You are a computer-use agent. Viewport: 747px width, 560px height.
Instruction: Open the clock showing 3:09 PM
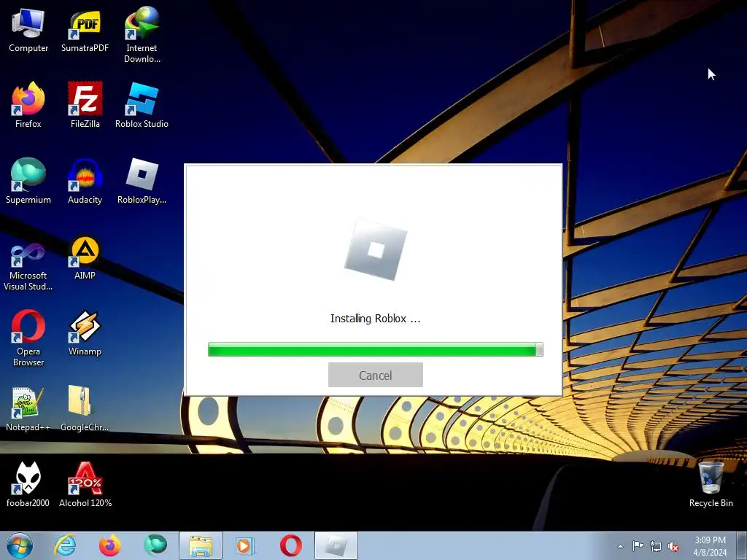pyautogui.click(x=710, y=546)
